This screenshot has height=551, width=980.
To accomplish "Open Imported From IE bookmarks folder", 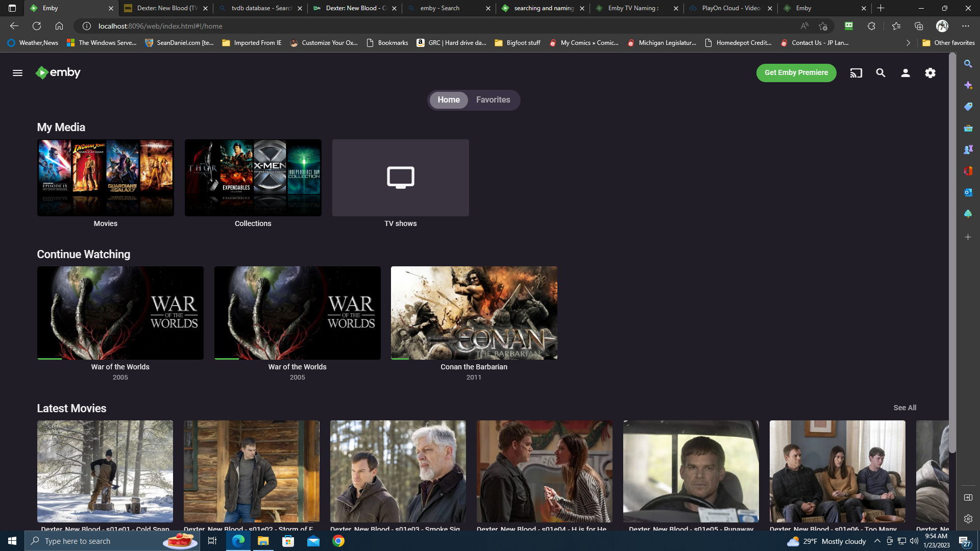I will [252, 43].
